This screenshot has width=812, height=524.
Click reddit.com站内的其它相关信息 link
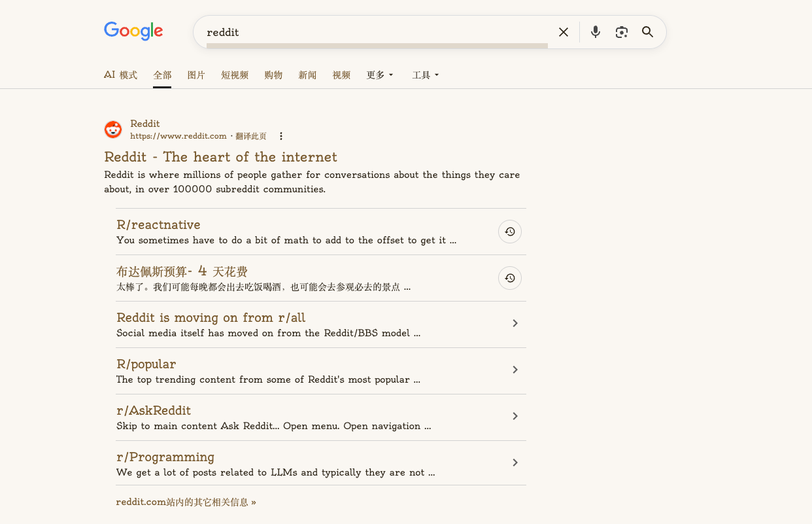pos(186,502)
